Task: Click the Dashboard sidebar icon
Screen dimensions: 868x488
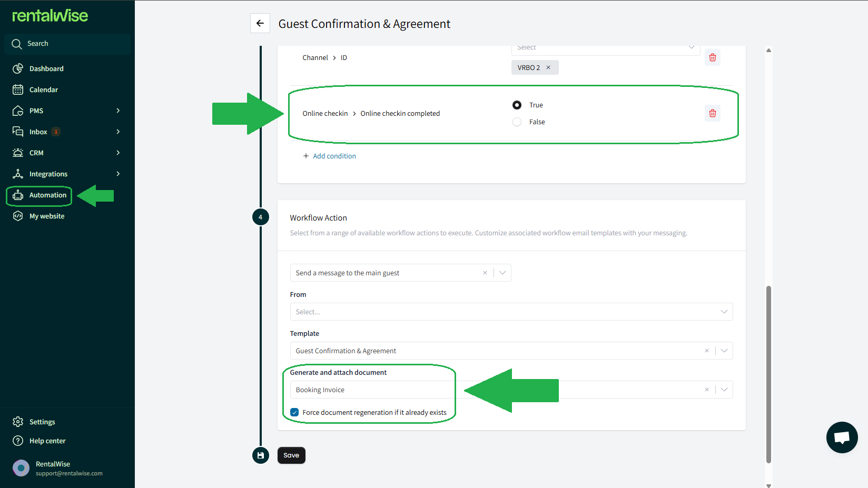Action: pyautogui.click(x=18, y=68)
